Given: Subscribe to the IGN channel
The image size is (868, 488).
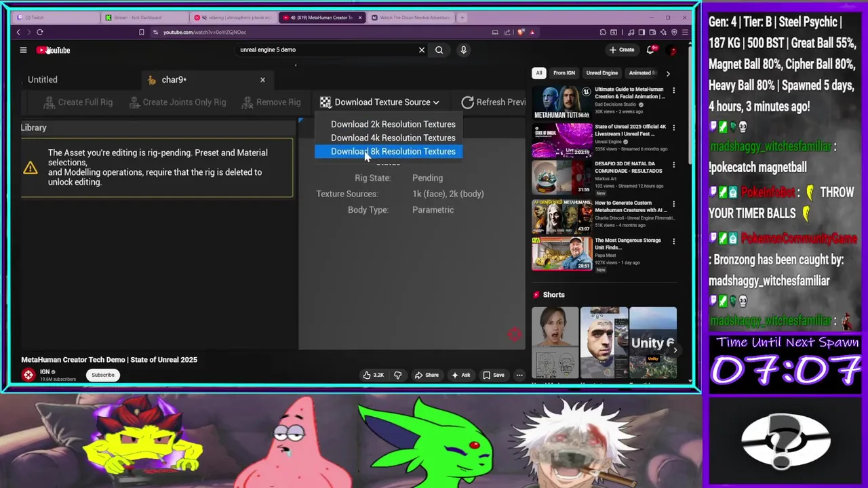Looking at the screenshot, I should (103, 375).
